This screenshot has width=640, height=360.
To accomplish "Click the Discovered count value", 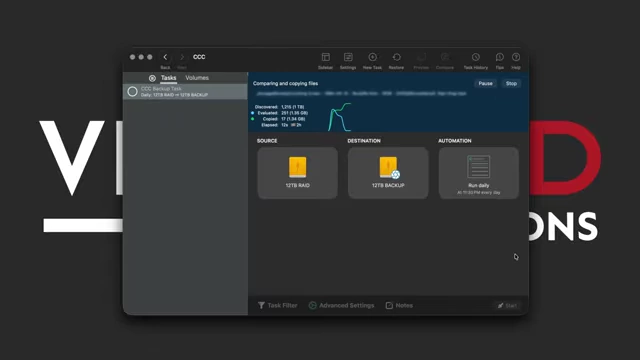I will [293, 107].
